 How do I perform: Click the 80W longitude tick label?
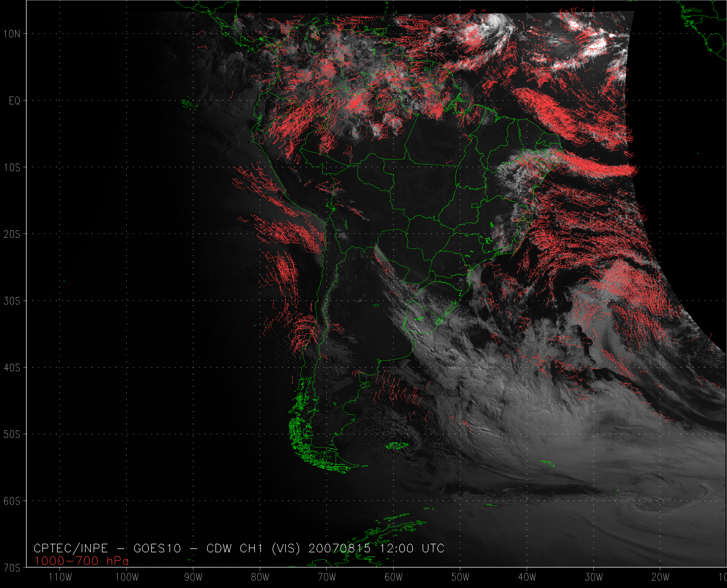pos(260,577)
